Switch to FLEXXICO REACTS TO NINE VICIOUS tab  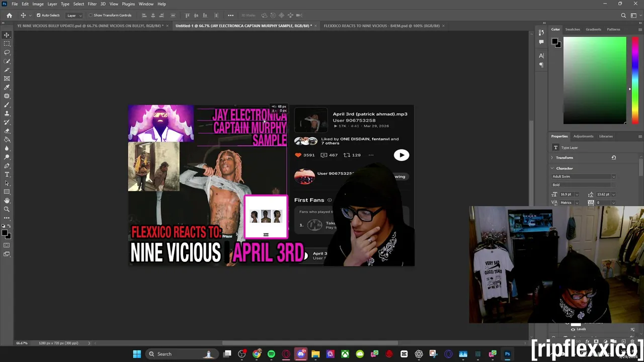pyautogui.click(x=381, y=26)
